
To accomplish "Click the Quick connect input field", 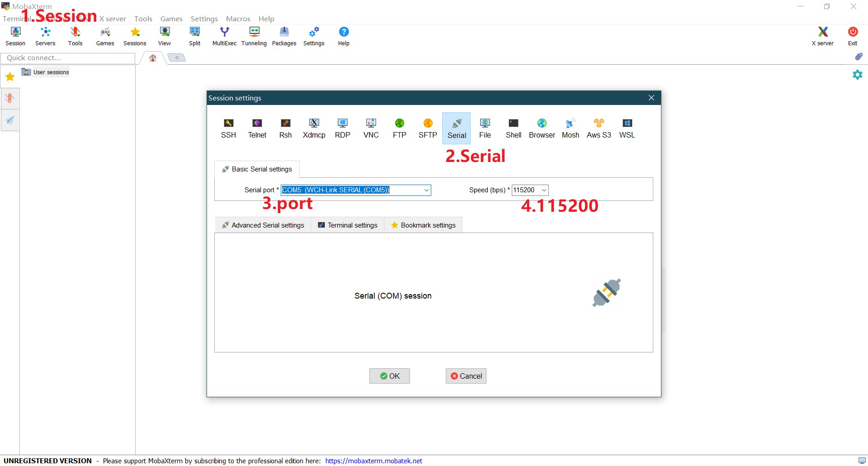I will (68, 58).
